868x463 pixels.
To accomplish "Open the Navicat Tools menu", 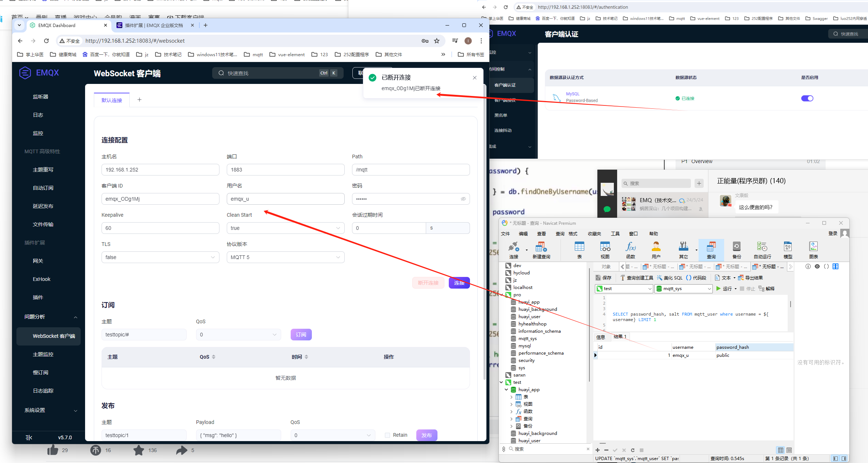I will pos(615,234).
